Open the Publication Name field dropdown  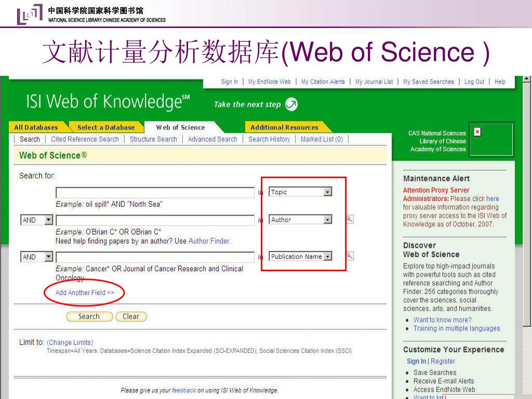327,257
